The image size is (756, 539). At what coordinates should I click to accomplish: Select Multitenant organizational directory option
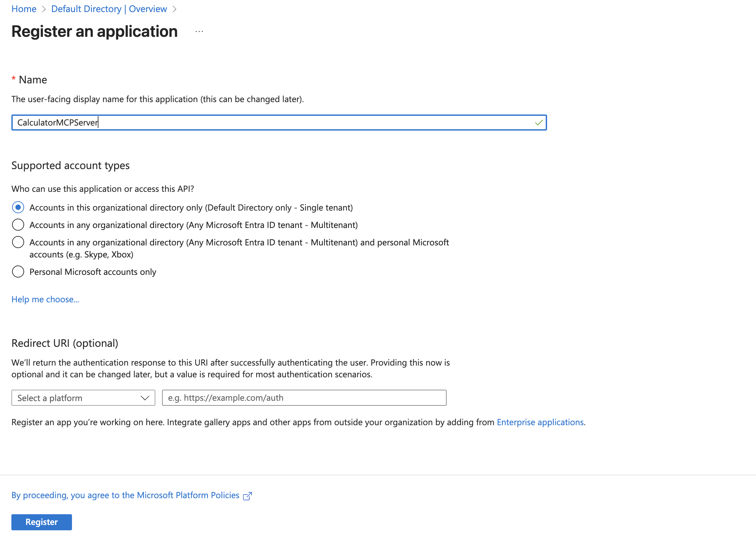[x=18, y=225]
